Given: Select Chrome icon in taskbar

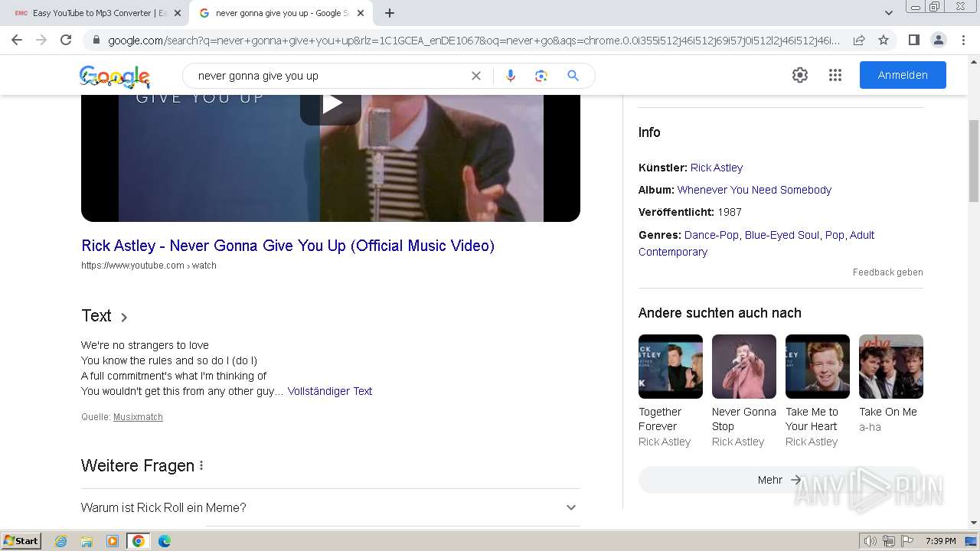Looking at the screenshot, I should (139, 541).
